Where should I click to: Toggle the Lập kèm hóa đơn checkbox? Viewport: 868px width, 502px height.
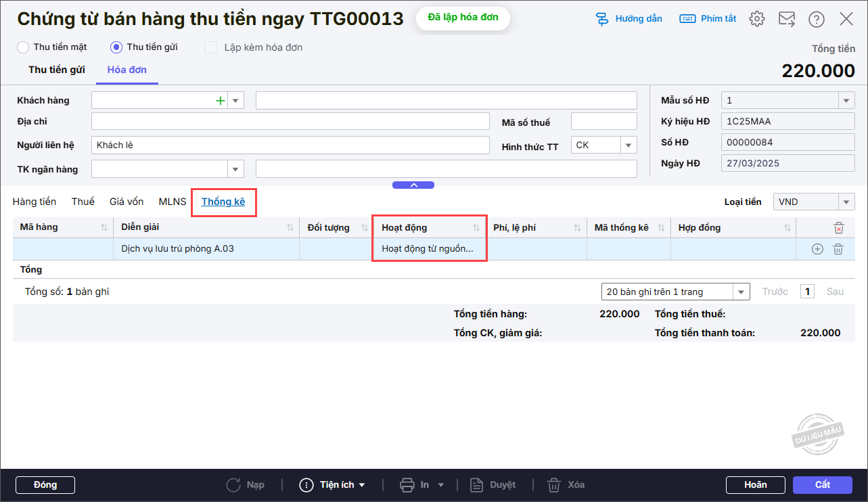coord(210,47)
